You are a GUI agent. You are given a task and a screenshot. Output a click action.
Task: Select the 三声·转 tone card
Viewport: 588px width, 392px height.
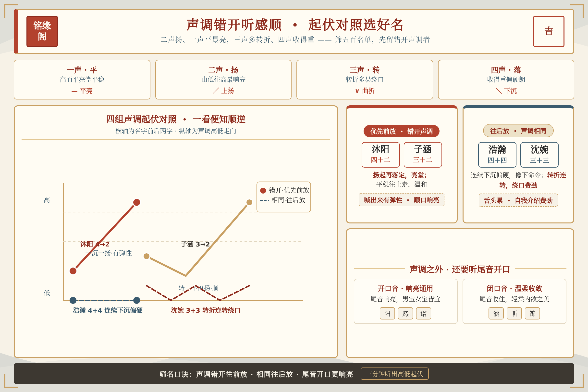[x=365, y=79]
